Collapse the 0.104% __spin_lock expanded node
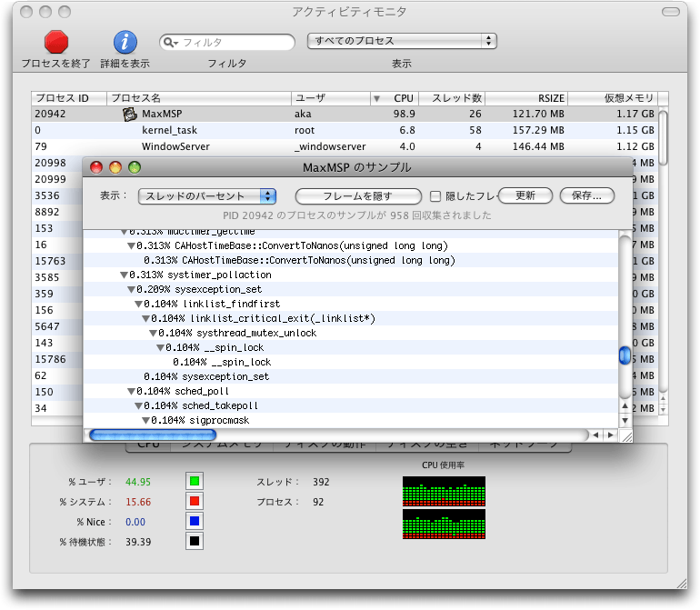 160,348
